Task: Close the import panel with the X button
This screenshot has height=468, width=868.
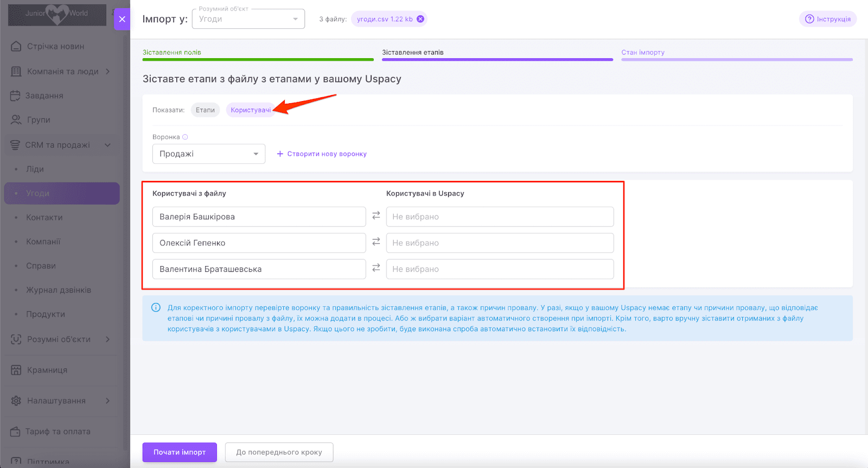Action: (122, 19)
